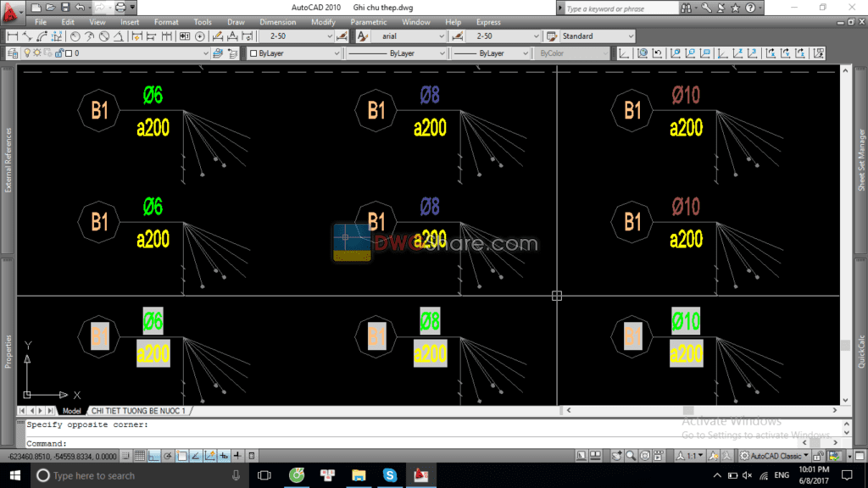868x488 pixels.
Task: Open the Layer Properties Manager icon
Action: pyautogui.click(x=13, y=53)
